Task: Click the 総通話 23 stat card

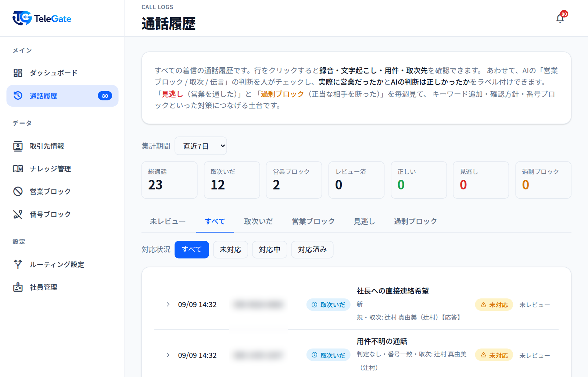Action: [169, 180]
